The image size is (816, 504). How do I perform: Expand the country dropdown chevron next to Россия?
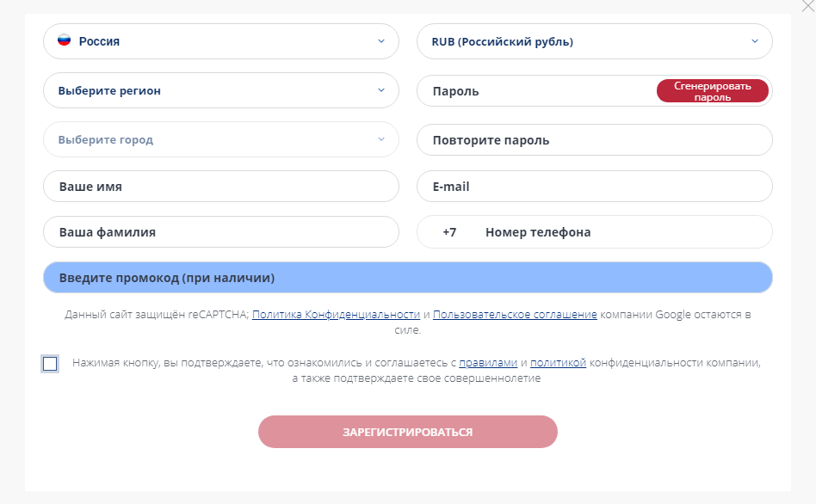[381, 41]
